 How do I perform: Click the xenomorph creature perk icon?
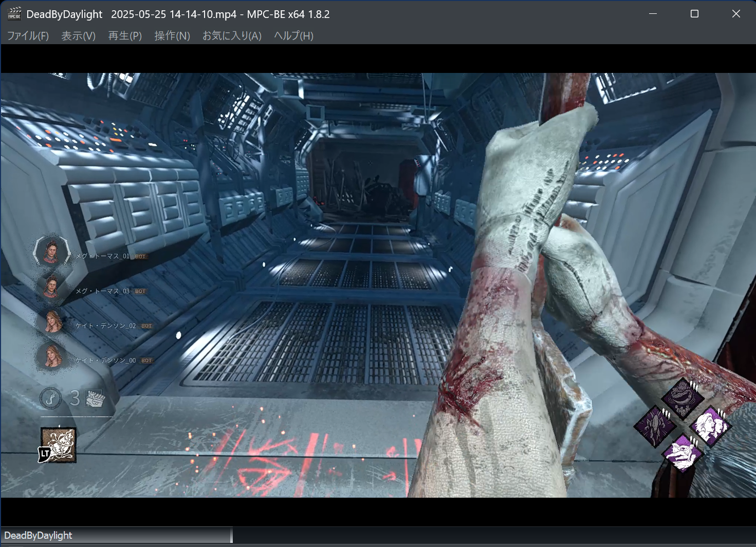[x=655, y=424]
